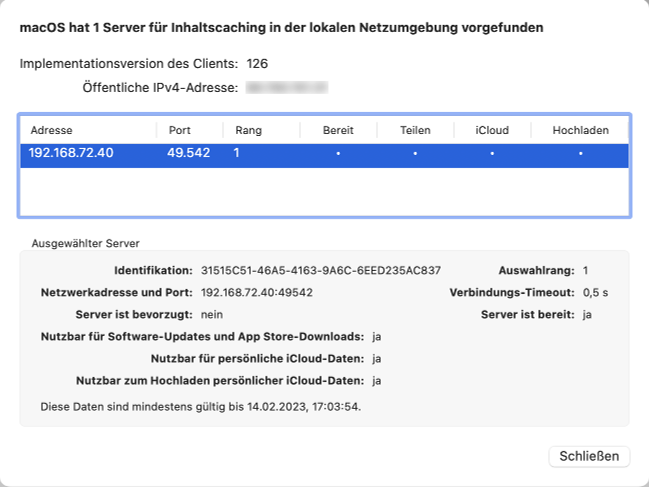This screenshot has height=487, width=649.
Task: Click the iCloud dot in the server row
Action: tap(492, 154)
